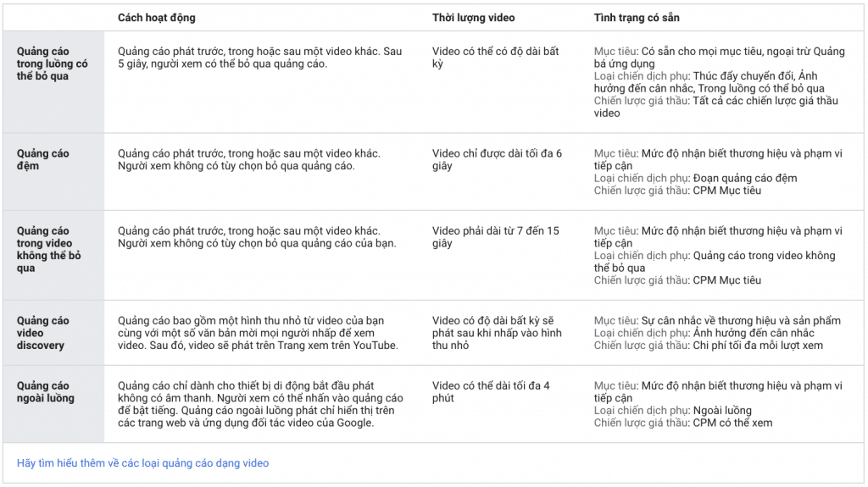This screenshot has width=868, height=487.
Task: Click the 'Thời lượng video' column header
Action: tap(473, 18)
